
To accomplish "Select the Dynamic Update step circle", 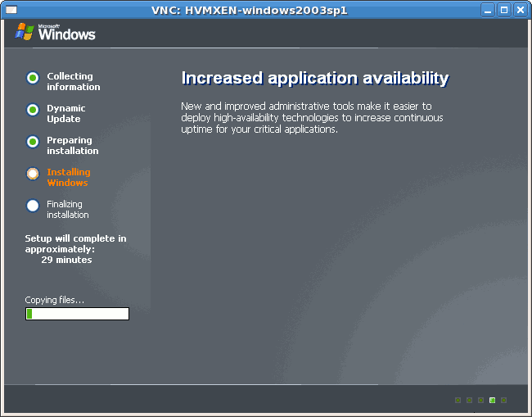I will click(x=33, y=110).
